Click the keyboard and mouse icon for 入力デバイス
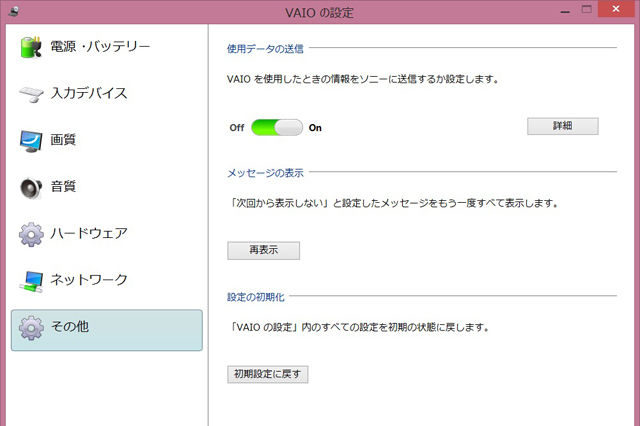Viewport: 640px width, 426px height. click(x=31, y=94)
